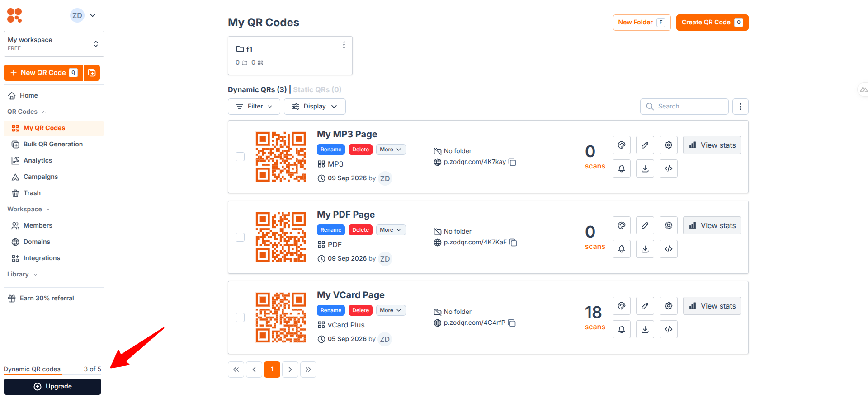Download the My VCard Page QR code
The width and height of the screenshot is (868, 402).
click(x=645, y=329)
